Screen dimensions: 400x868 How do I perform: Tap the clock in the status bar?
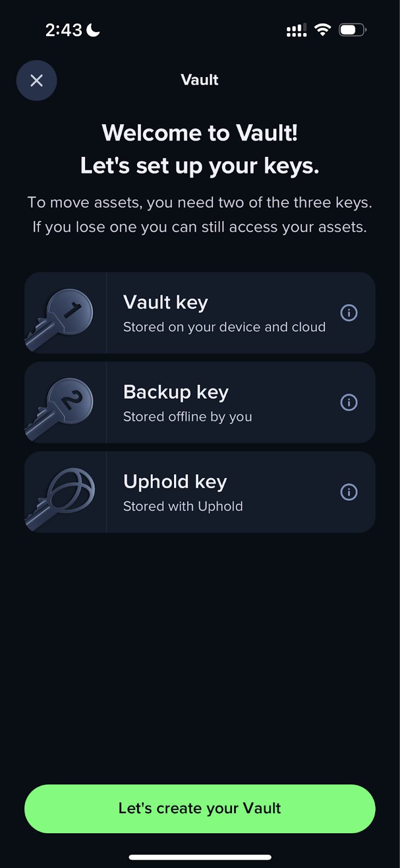point(63,30)
